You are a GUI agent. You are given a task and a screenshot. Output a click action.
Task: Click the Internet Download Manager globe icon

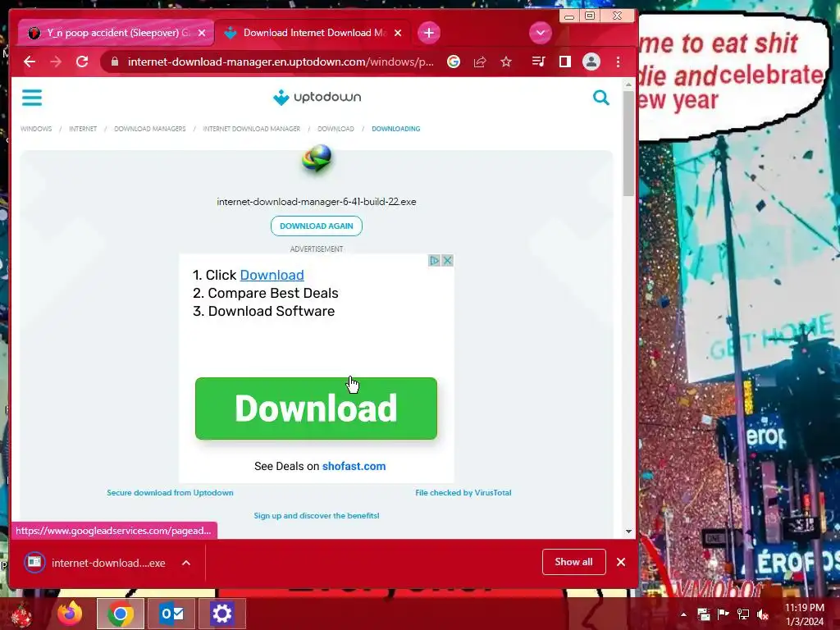[317, 158]
